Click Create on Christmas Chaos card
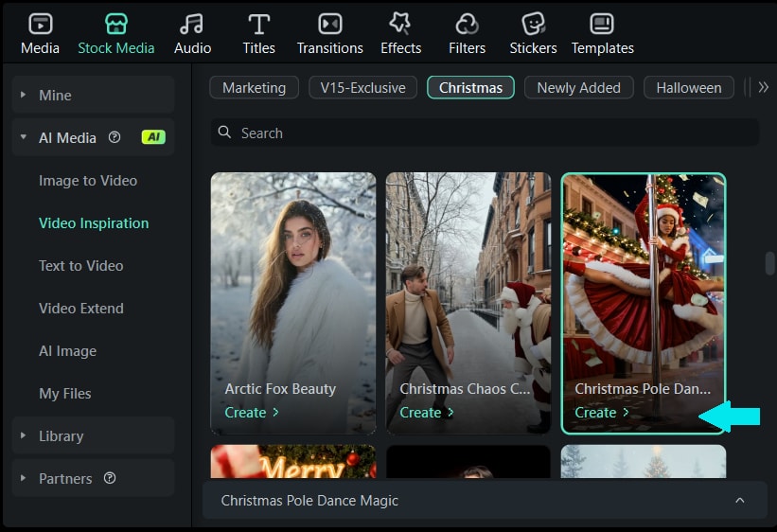The width and height of the screenshot is (777, 532). point(427,413)
